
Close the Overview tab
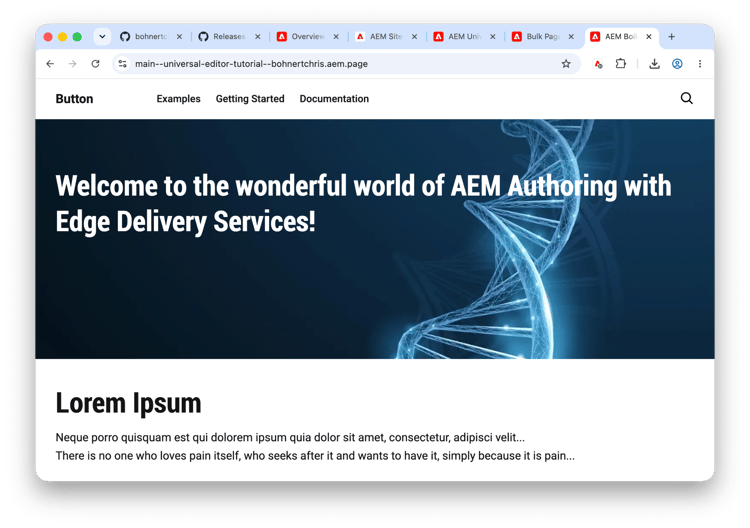coord(336,36)
